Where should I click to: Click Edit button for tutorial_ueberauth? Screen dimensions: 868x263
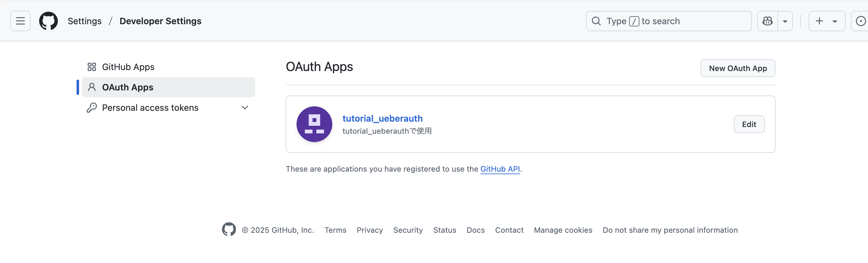coord(749,124)
